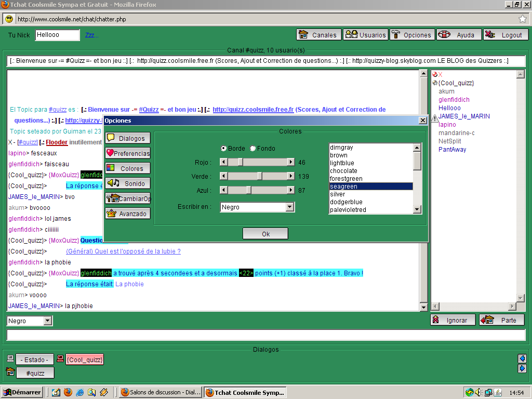Click the smiley site icon in address bar

pos(9,19)
